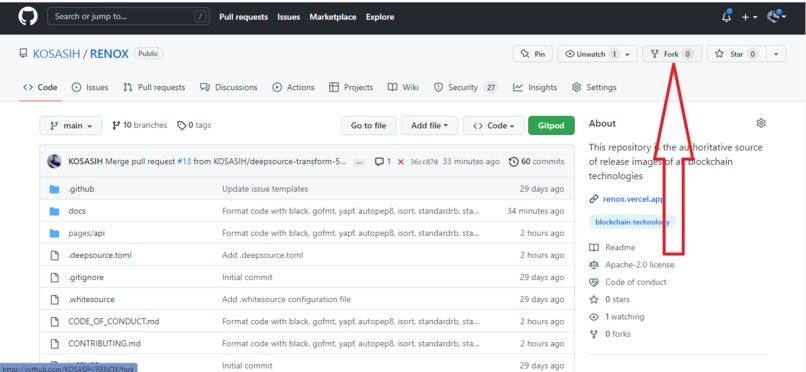Open the notifications bell
Screen dimensions: 806x372
(x=727, y=16)
